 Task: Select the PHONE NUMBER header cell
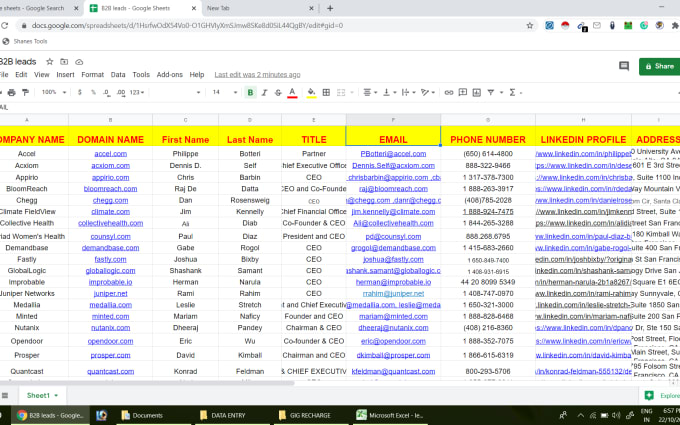488,136
